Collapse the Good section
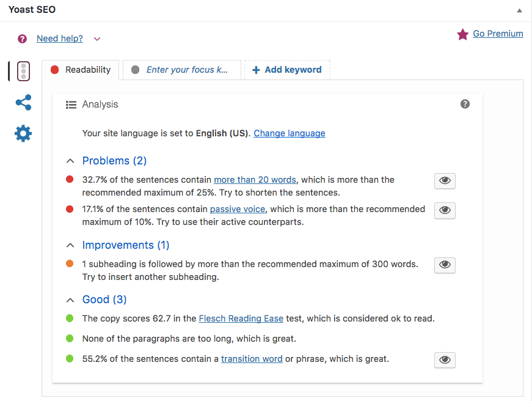The height and width of the screenshot is (401, 532). pos(70,300)
